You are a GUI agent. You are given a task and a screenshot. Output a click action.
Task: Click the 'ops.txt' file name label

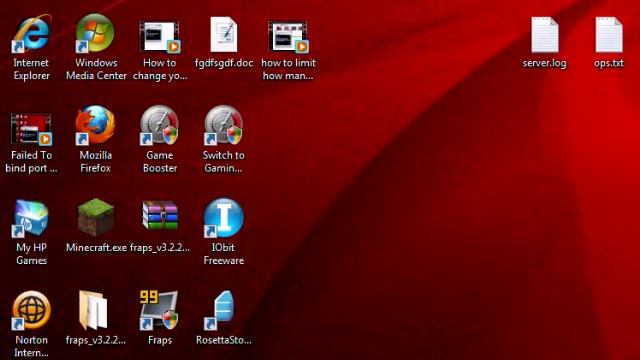(609, 63)
